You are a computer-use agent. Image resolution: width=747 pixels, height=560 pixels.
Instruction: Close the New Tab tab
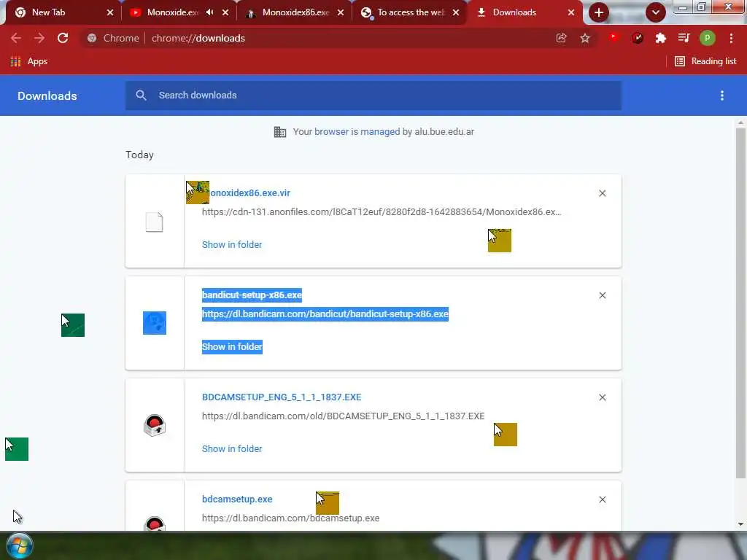(x=110, y=12)
